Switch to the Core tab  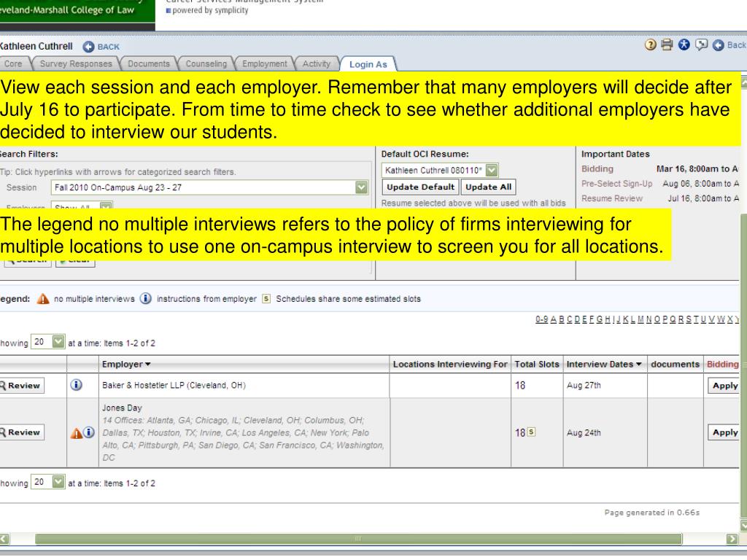(13, 64)
